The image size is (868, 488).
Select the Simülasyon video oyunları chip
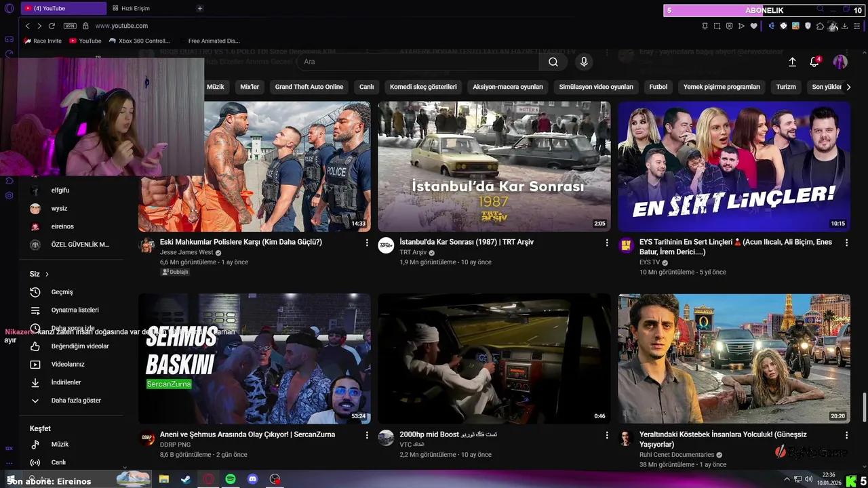pyautogui.click(x=596, y=87)
